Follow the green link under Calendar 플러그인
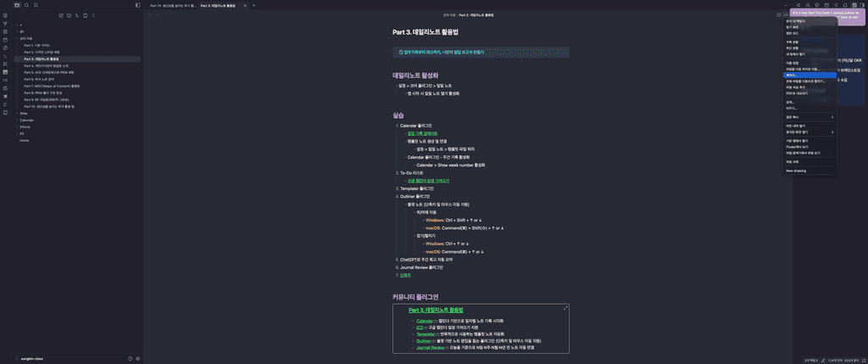 422,133
